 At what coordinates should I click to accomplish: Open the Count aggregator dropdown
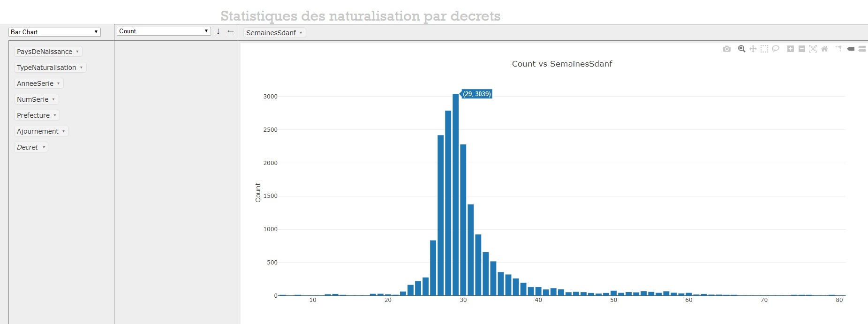click(x=164, y=31)
